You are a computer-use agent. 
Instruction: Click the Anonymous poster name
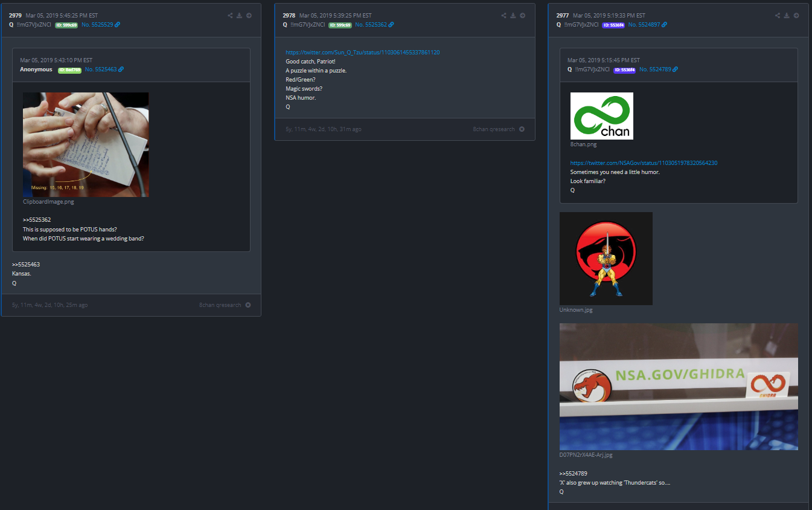click(36, 69)
